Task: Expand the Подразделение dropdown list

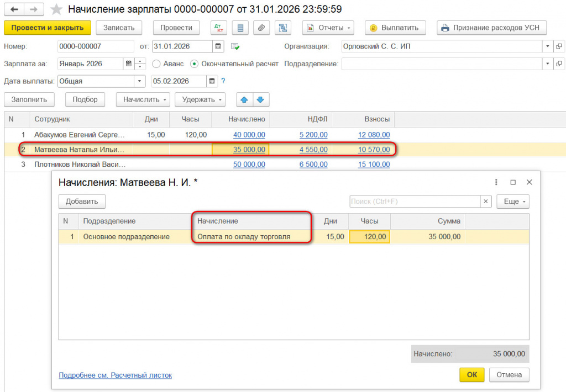Action: click(x=548, y=64)
